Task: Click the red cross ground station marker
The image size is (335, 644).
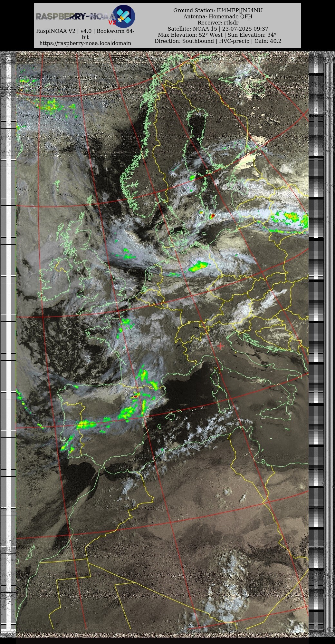Action: coord(221,346)
